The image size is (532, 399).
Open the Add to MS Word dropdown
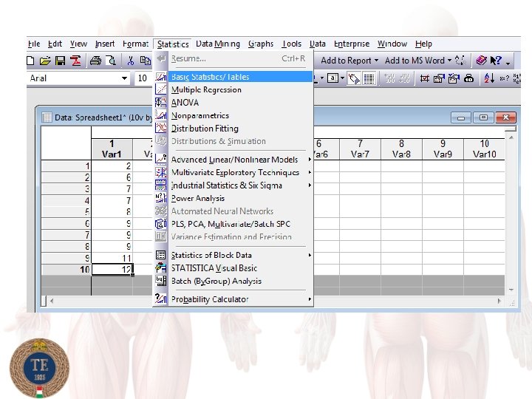pyautogui.click(x=449, y=61)
